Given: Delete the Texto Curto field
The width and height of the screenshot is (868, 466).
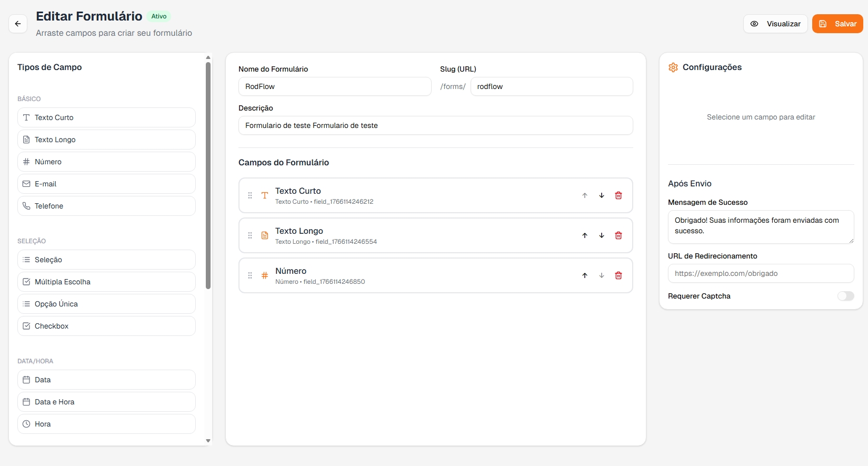Looking at the screenshot, I should coord(618,195).
